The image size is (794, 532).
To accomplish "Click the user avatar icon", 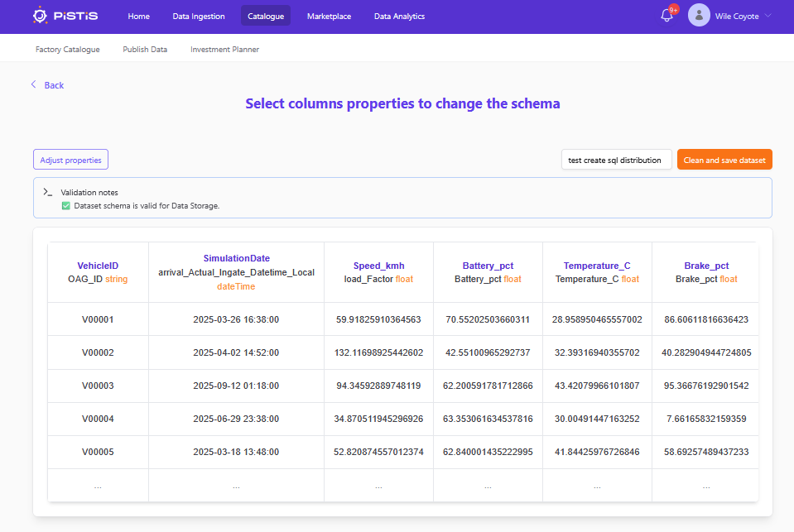I will [699, 15].
